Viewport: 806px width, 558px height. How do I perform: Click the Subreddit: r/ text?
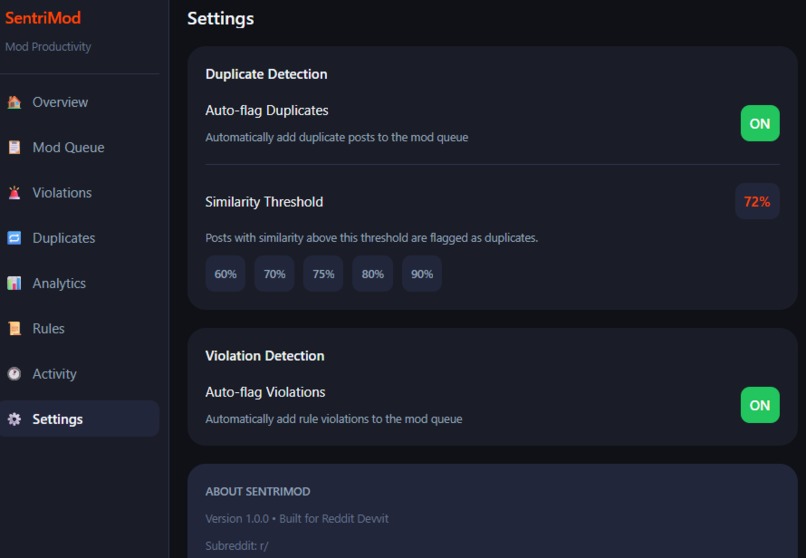tap(236, 546)
